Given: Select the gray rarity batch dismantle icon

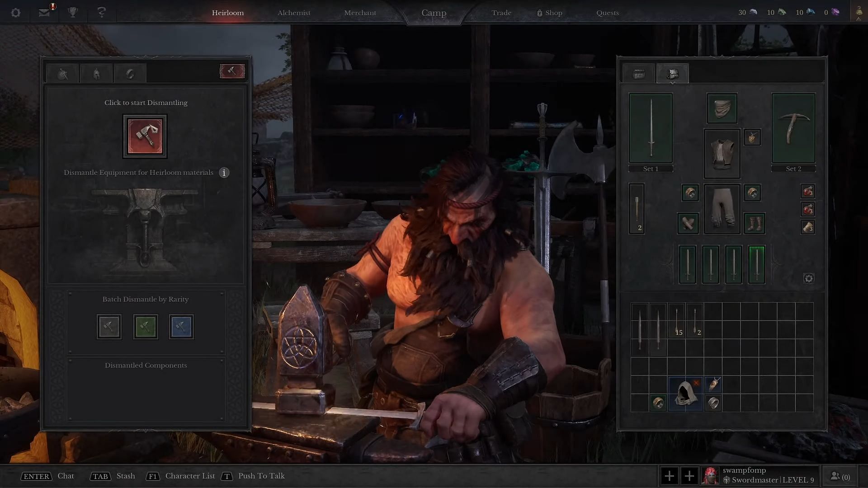Looking at the screenshot, I should 109,325.
